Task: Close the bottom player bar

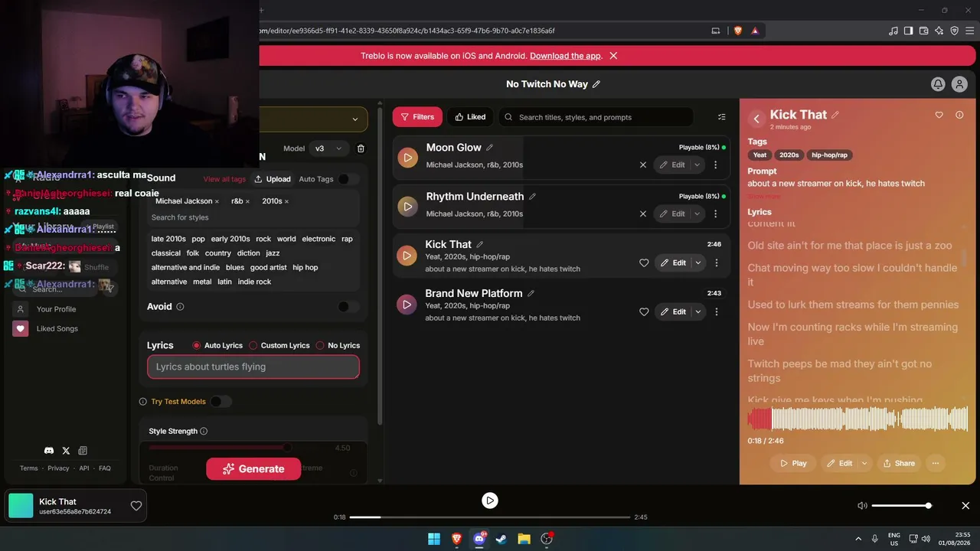Action: (965, 506)
